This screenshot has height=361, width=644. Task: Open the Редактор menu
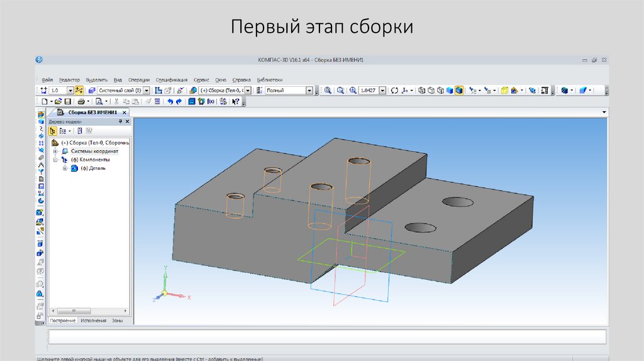[69, 80]
